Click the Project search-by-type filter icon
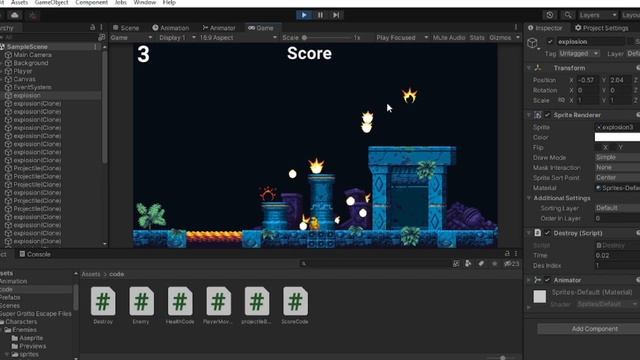The image size is (640, 360). tap(456, 264)
